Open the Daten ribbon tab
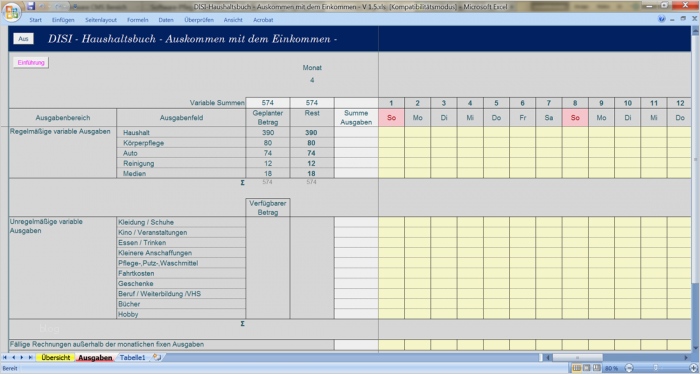Image resolution: width=700 pixels, height=374 pixels. (166, 20)
